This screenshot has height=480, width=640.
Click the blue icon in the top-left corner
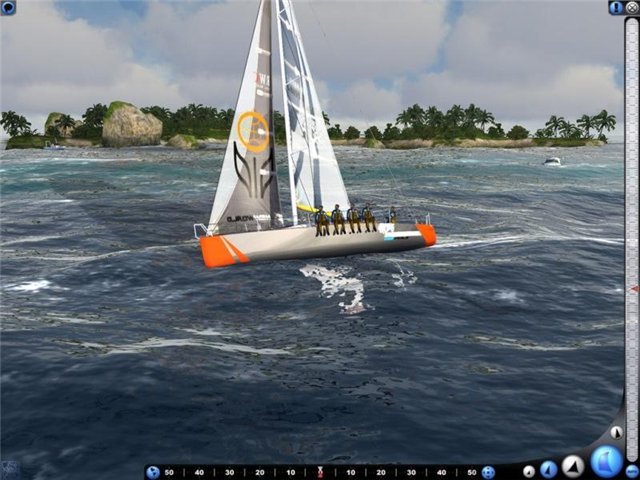pyautogui.click(x=8, y=7)
